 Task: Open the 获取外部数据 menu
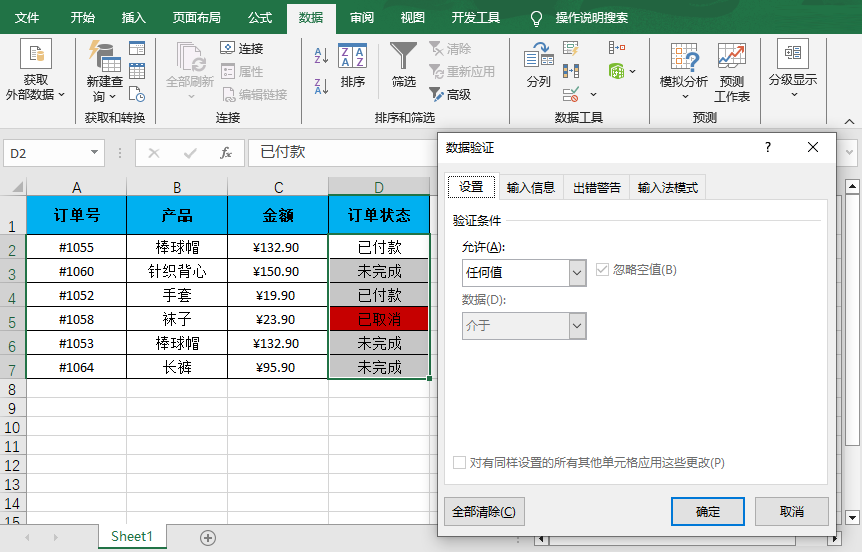36,70
